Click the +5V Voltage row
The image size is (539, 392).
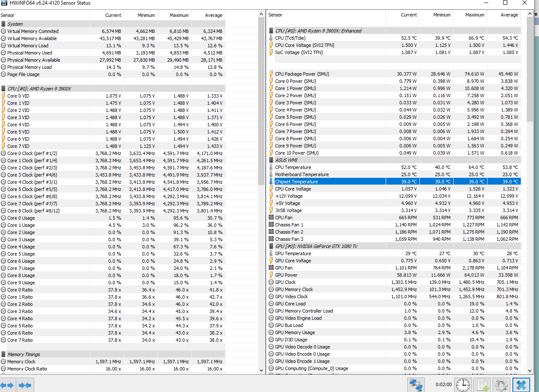tap(394, 203)
